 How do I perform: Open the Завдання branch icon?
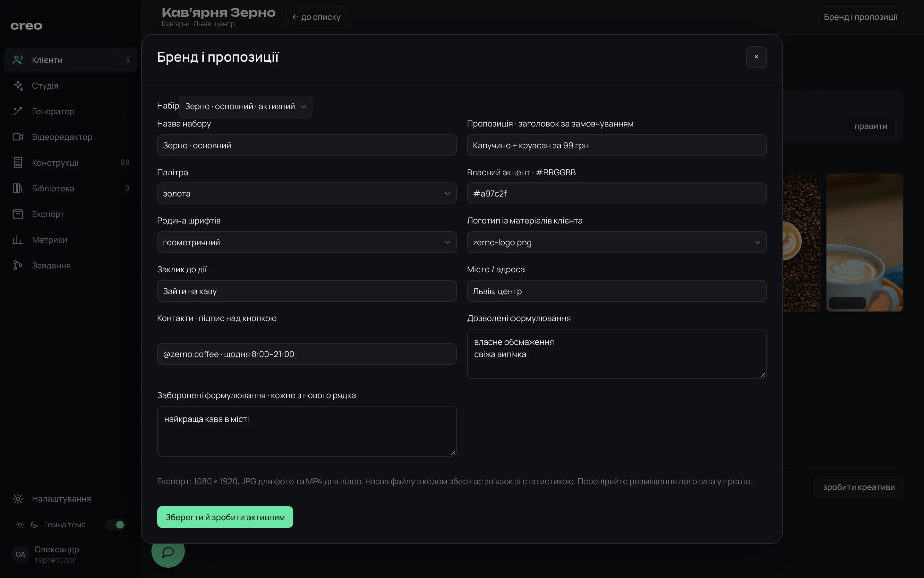click(x=18, y=265)
